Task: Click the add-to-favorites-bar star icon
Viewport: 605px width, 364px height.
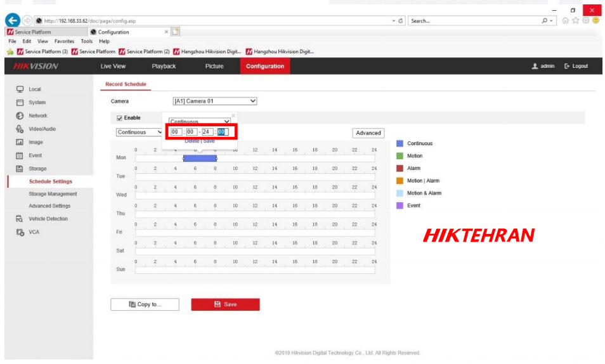Action: coord(10,52)
